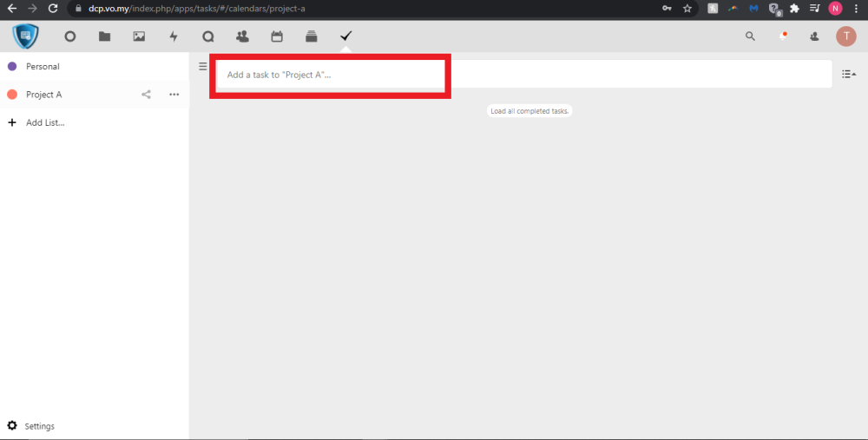Share the Project A list
The height and width of the screenshot is (440, 868).
coord(146,95)
